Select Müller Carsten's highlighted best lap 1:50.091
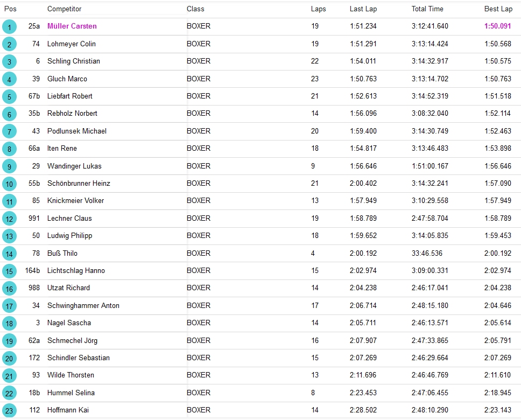This screenshot has height=420, width=521. [498, 26]
